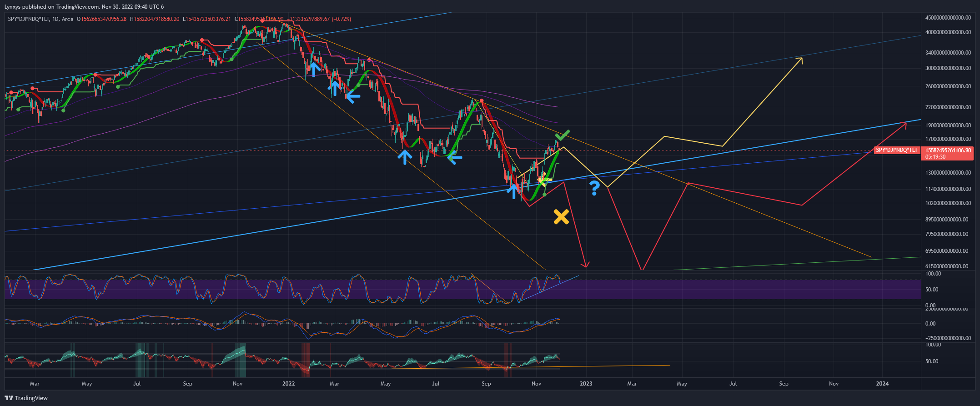This screenshot has width=980, height=406.
Task: Click the stochastic oscillator purple band pane
Action: 462,289
